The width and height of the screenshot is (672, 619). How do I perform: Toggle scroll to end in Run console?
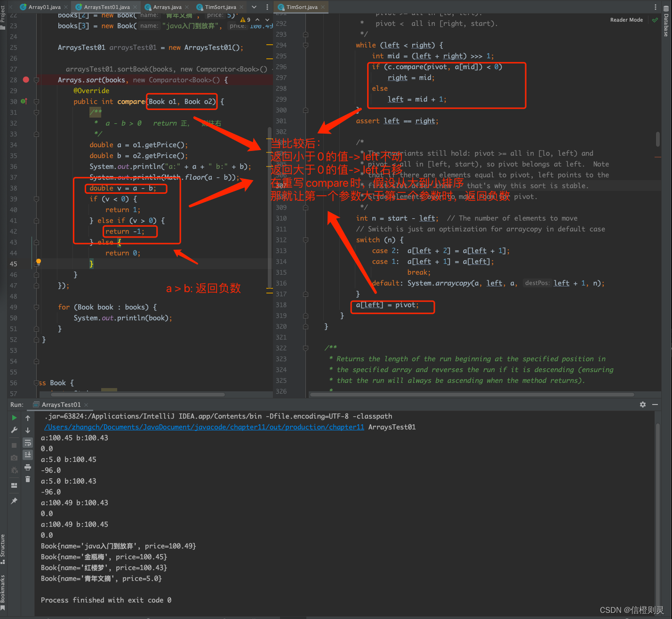(x=28, y=454)
